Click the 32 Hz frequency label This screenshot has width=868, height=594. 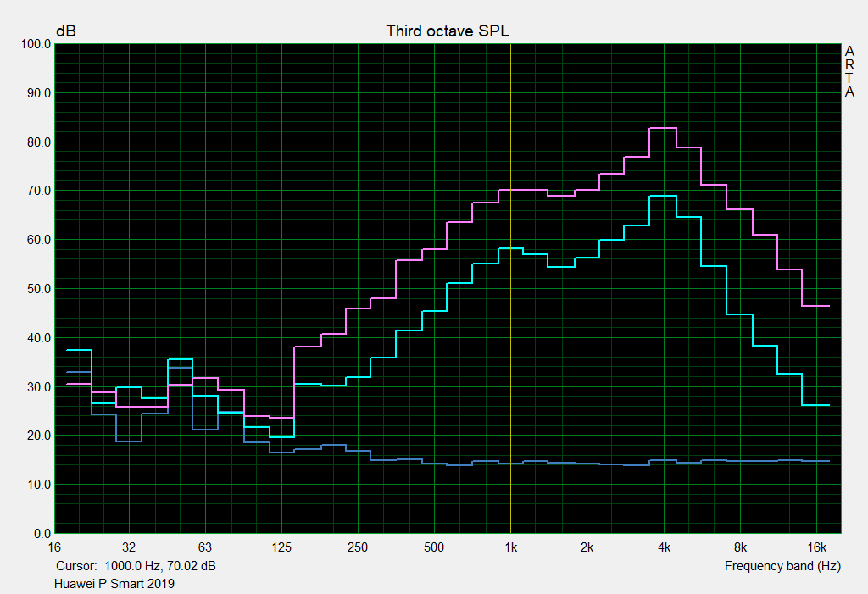[x=129, y=547]
